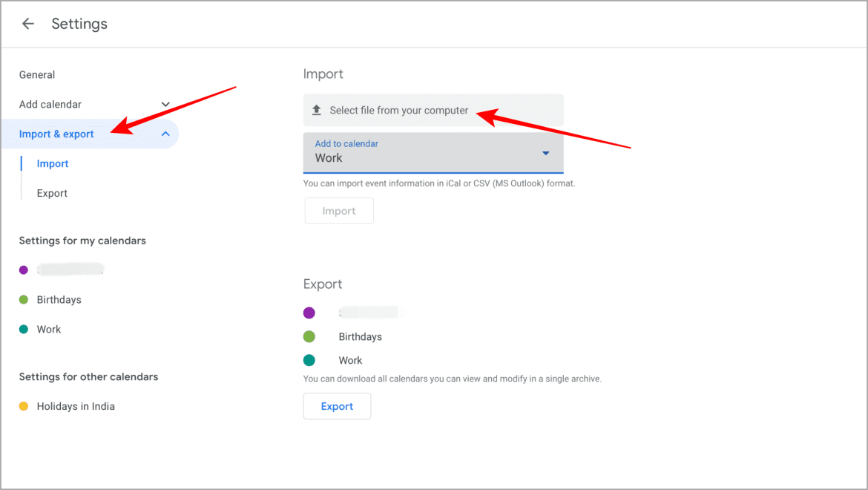868x490 pixels.
Task: Click the upload icon in the Import box
Action: [x=316, y=111]
